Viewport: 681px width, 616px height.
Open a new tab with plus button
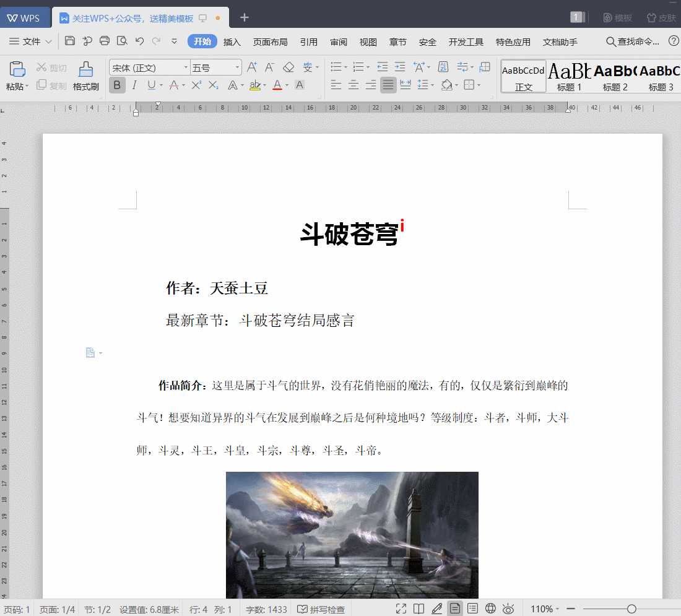[245, 17]
